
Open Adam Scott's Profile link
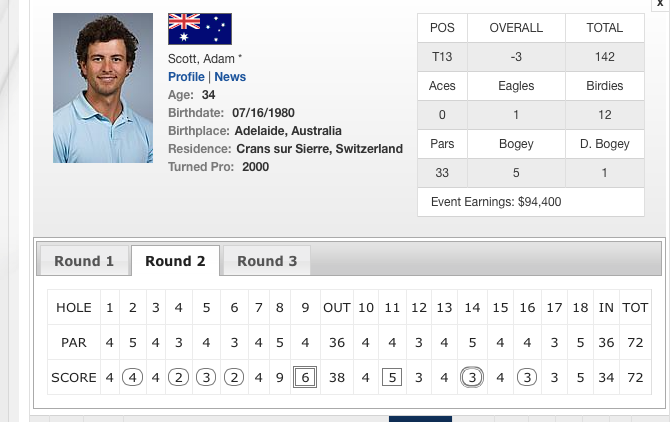[186, 77]
